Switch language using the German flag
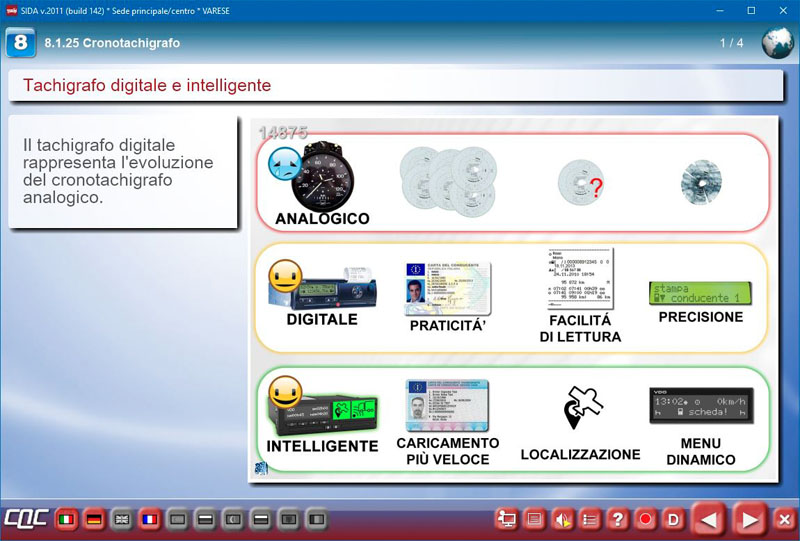 tap(94, 520)
